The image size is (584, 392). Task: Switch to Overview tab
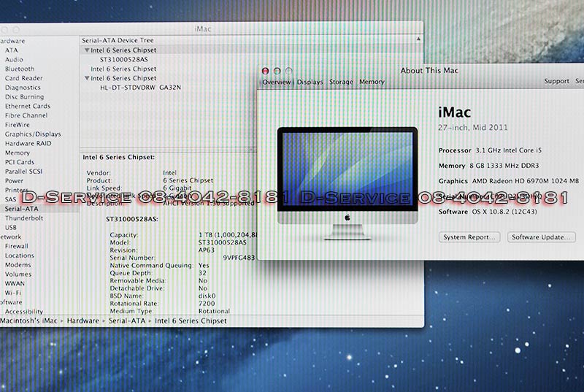[277, 82]
